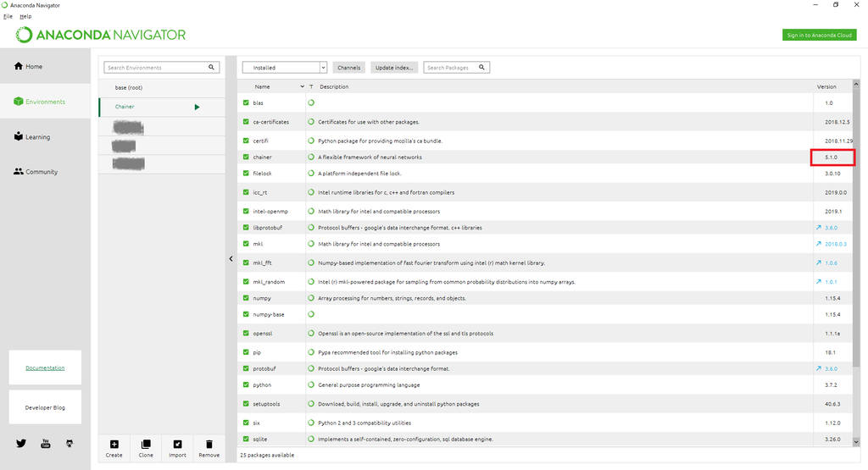Click the chainer version 5.1.0 cell
Image resolution: width=868 pixels, height=470 pixels.
pos(832,157)
